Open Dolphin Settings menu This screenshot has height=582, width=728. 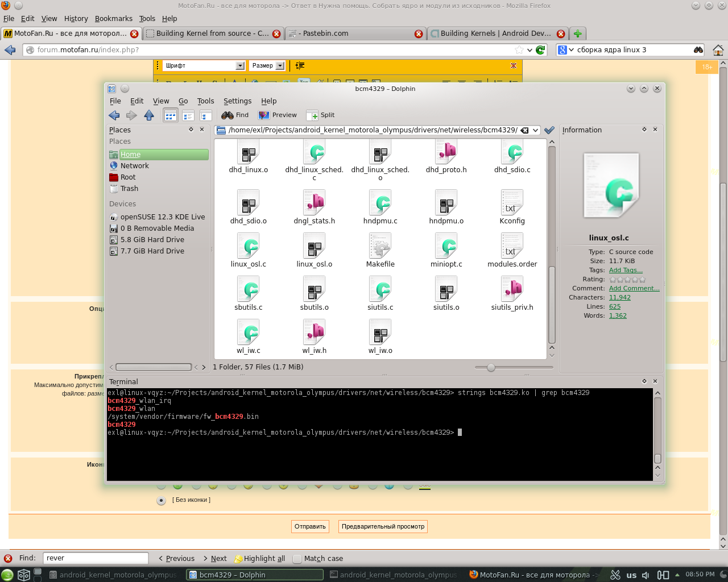pos(237,101)
